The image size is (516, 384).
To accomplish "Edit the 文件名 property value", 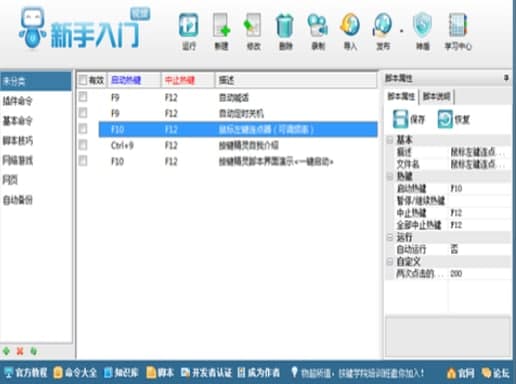I will [x=480, y=164].
